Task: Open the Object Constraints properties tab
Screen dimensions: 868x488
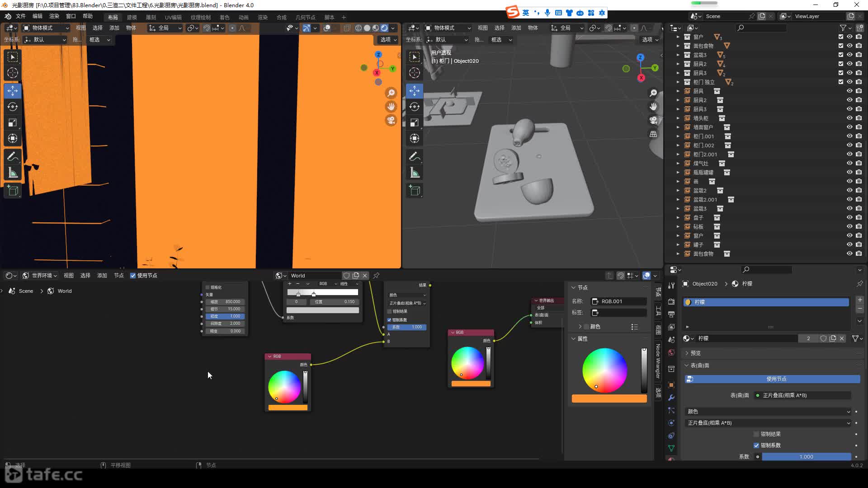Action: [x=671, y=436]
